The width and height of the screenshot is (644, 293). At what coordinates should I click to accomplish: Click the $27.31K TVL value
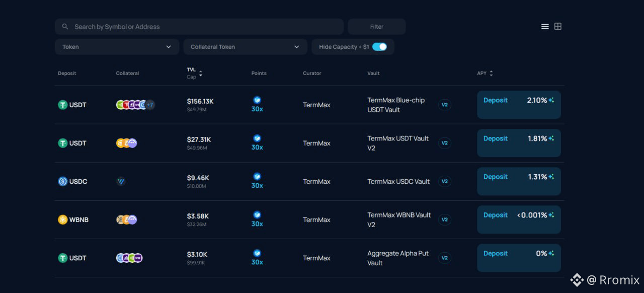(199, 139)
